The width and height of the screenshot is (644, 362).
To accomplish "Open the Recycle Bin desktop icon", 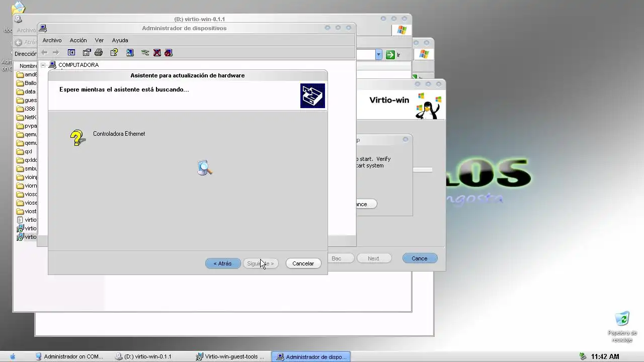I will tap(622, 319).
